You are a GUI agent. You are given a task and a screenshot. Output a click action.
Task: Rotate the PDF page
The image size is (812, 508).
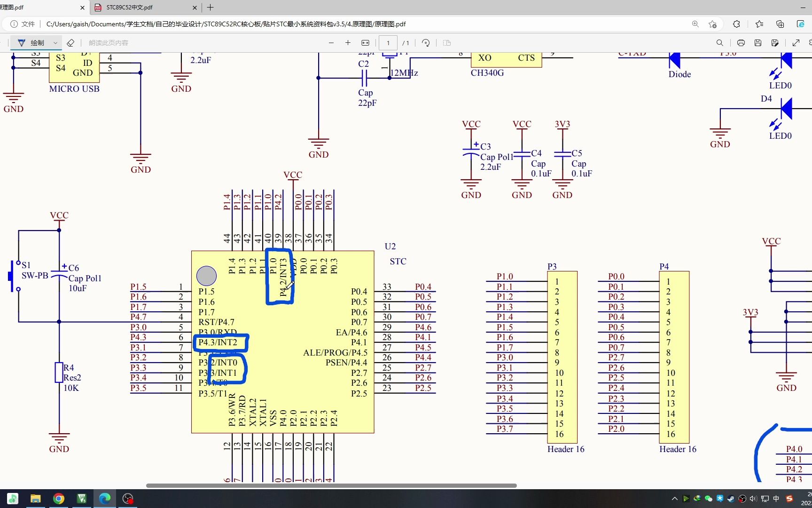pos(426,43)
